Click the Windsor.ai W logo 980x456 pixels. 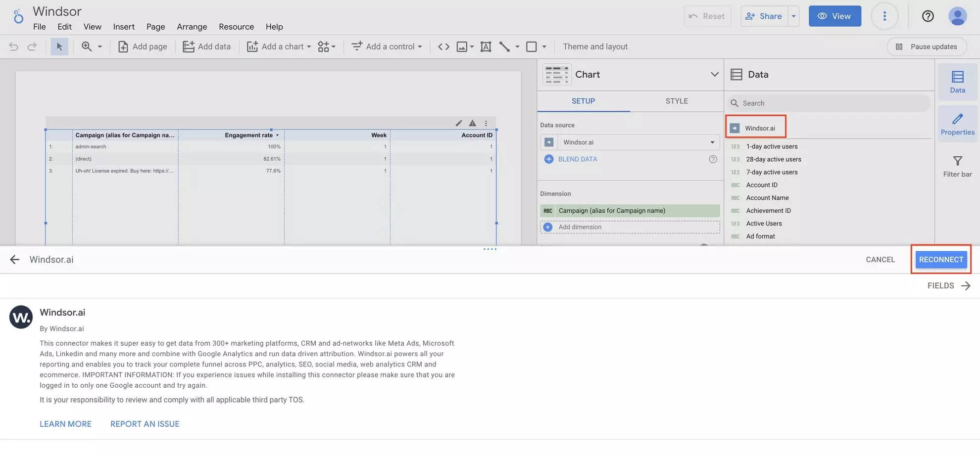tap(21, 317)
